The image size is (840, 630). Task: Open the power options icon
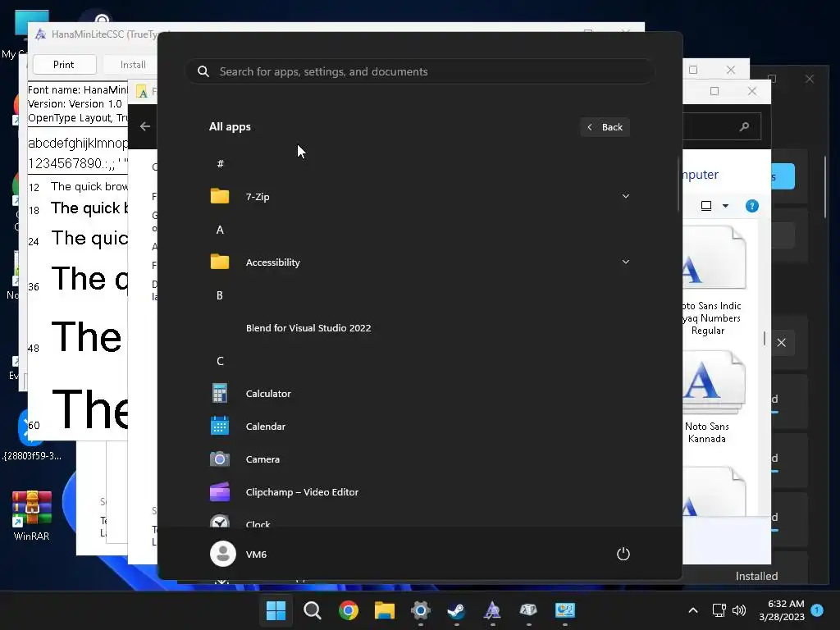(623, 554)
